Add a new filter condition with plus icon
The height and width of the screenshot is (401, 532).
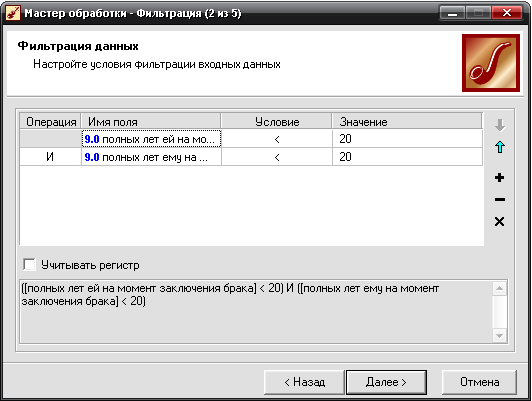click(x=499, y=177)
